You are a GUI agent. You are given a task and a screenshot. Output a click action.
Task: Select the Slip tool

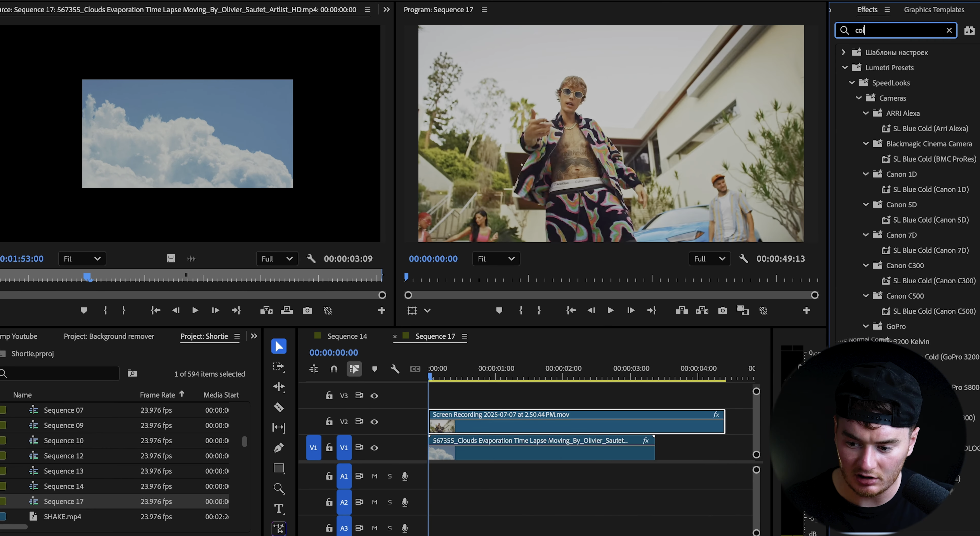coord(278,428)
